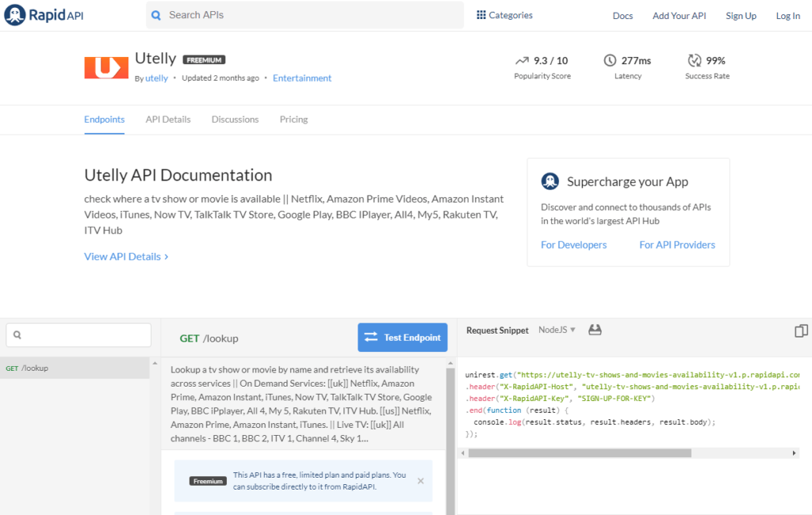Click the install SDK icon next to NodeJS
The image size is (812, 515).
click(x=595, y=330)
